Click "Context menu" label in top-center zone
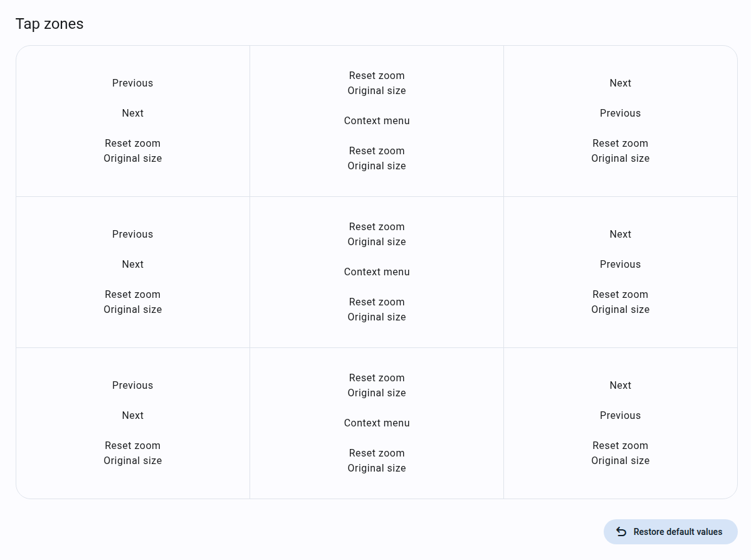The width and height of the screenshot is (751, 560). coord(377,121)
